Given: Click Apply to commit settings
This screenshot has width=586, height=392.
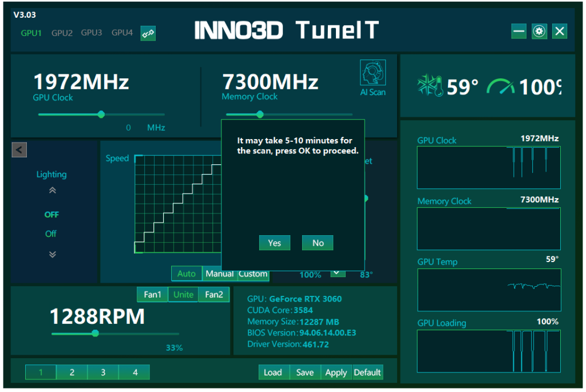Looking at the screenshot, I should coord(336,372).
